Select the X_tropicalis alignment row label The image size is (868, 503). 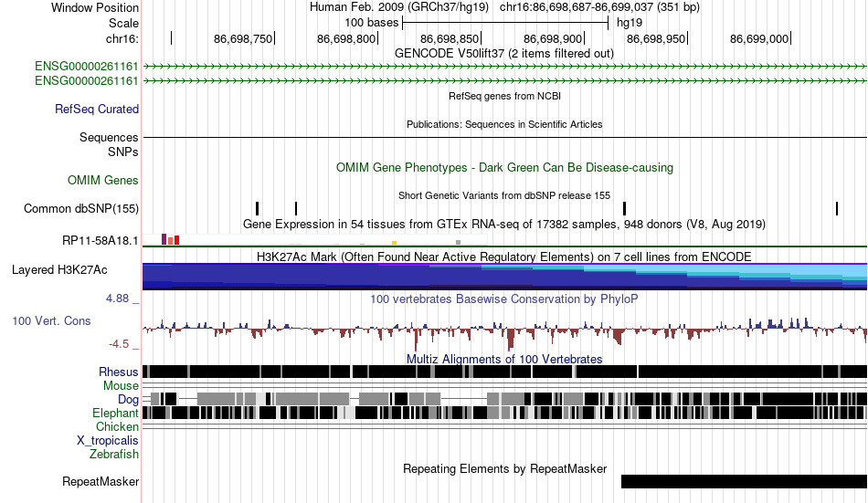pos(108,441)
